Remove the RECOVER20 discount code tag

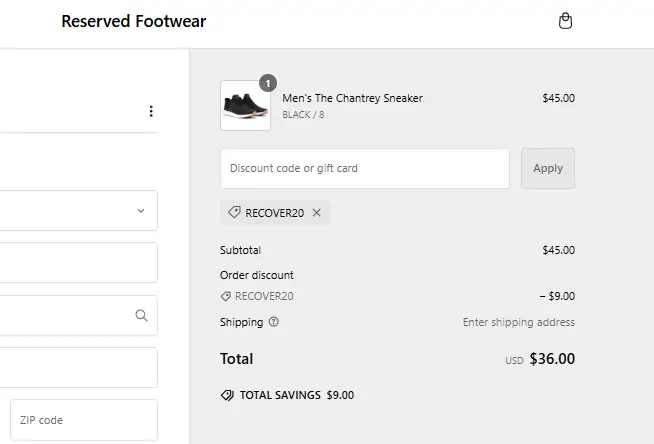(317, 213)
